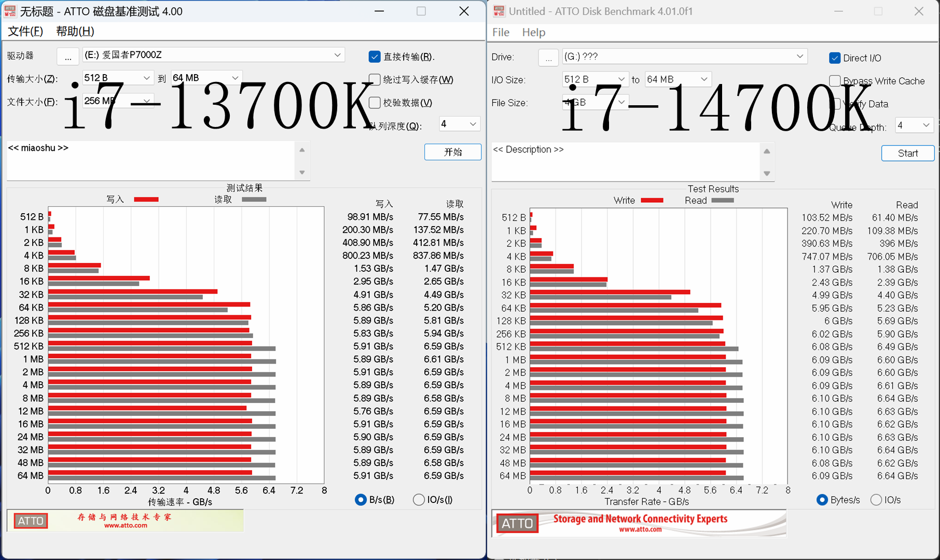Click the red 写入 legend swatch

click(x=146, y=200)
